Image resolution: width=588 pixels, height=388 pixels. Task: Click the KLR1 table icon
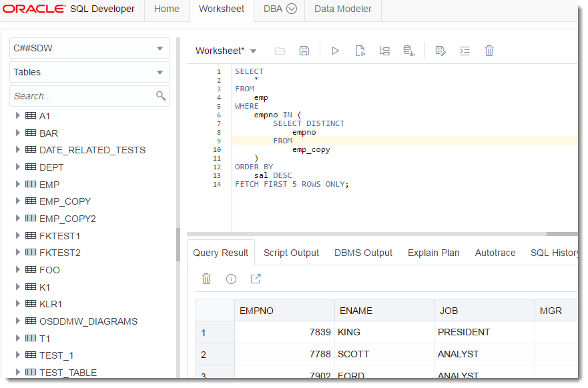(x=31, y=303)
